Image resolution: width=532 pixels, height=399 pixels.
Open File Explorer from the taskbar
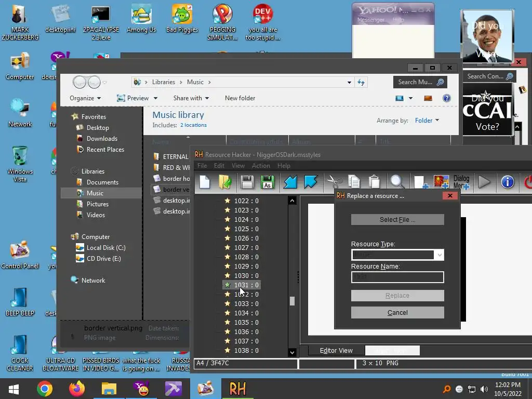109,389
